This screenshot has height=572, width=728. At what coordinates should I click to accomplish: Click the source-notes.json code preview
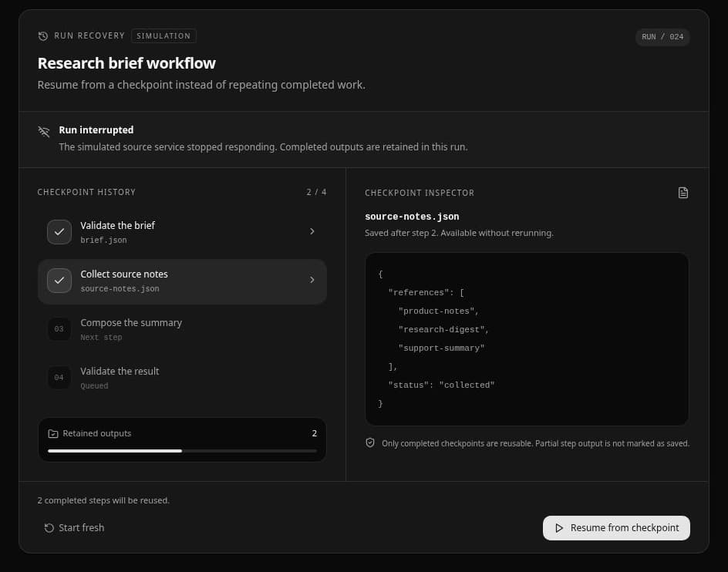click(x=527, y=339)
